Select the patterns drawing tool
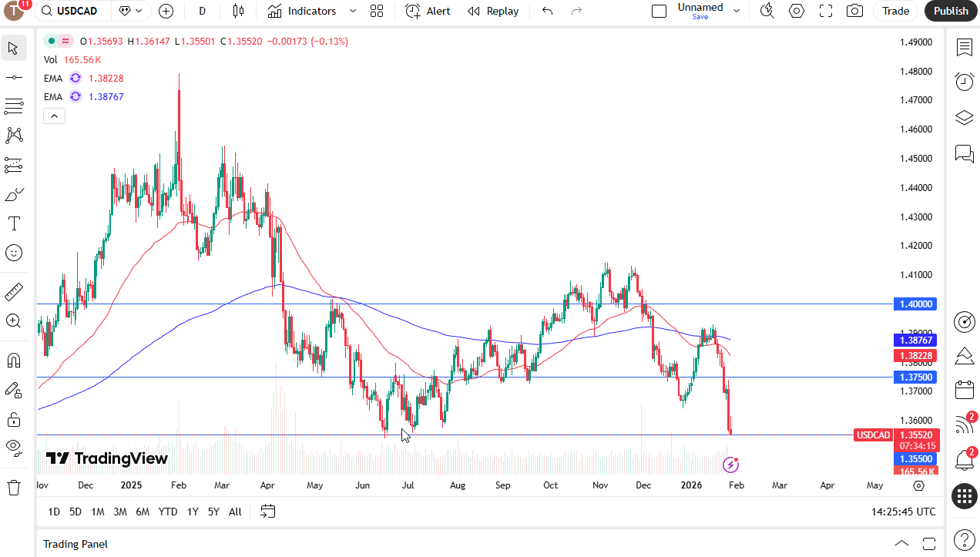The width and height of the screenshot is (980, 557). tap(13, 136)
